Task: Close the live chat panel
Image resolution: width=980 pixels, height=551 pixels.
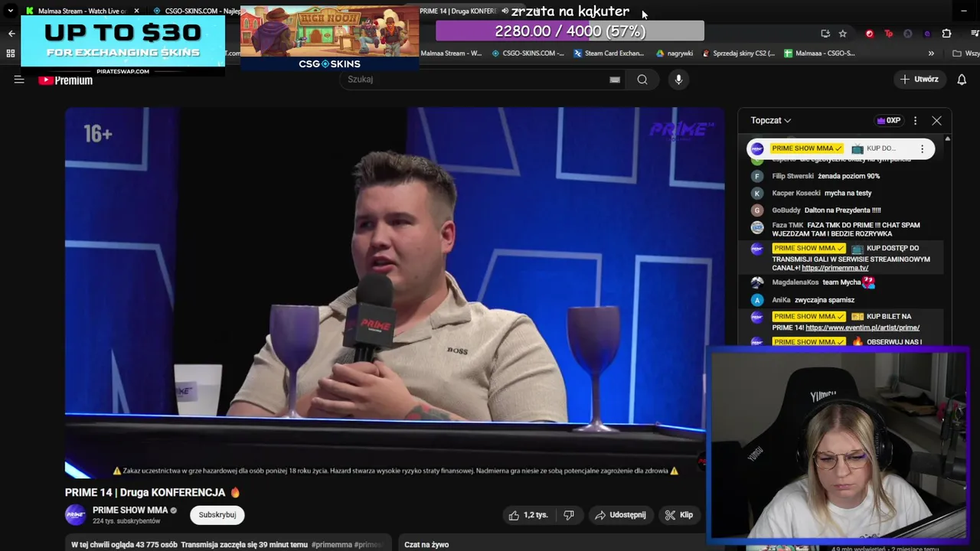Action: coord(936,120)
